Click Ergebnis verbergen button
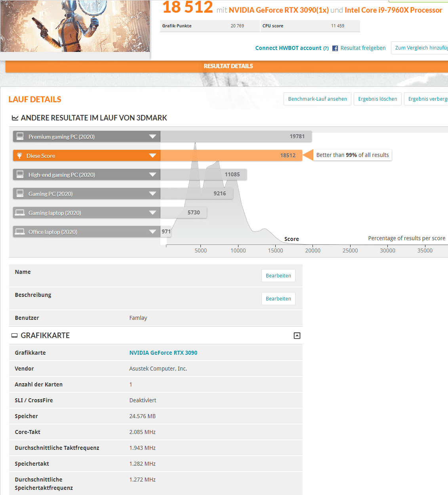Image resolution: width=448 pixels, height=495 pixels. tap(427, 99)
